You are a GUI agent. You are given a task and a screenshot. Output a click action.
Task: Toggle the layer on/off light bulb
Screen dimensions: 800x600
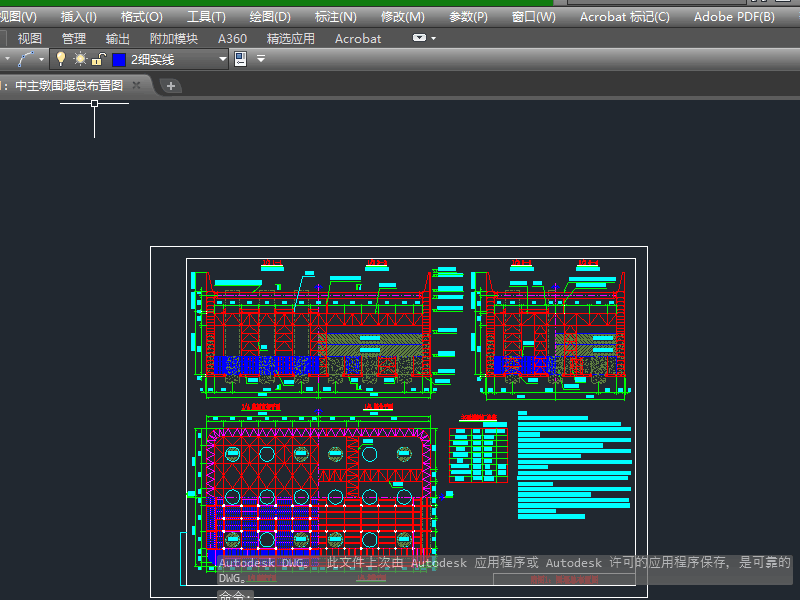[60, 60]
